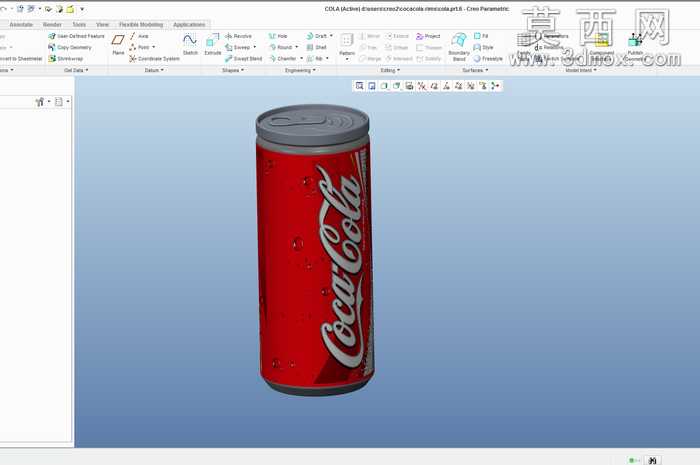Open the Chamfer dropdown arrow

click(x=301, y=58)
